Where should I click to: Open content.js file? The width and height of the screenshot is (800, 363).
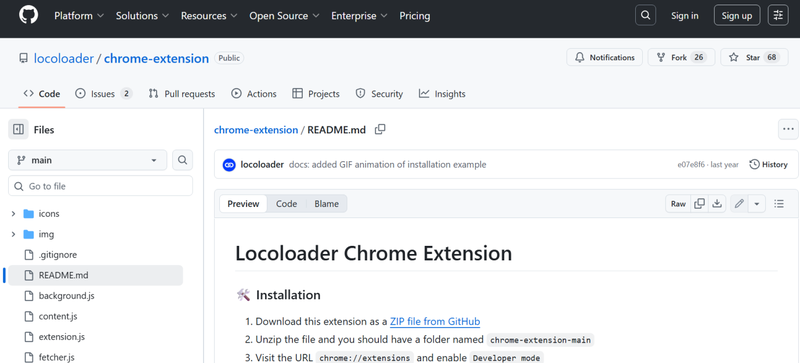click(x=58, y=317)
